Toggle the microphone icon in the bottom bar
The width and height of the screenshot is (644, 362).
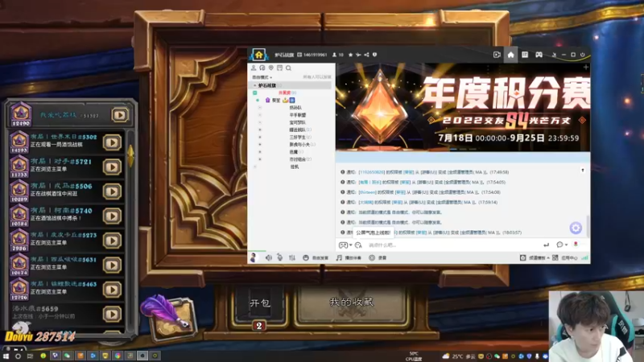pyautogui.click(x=279, y=257)
